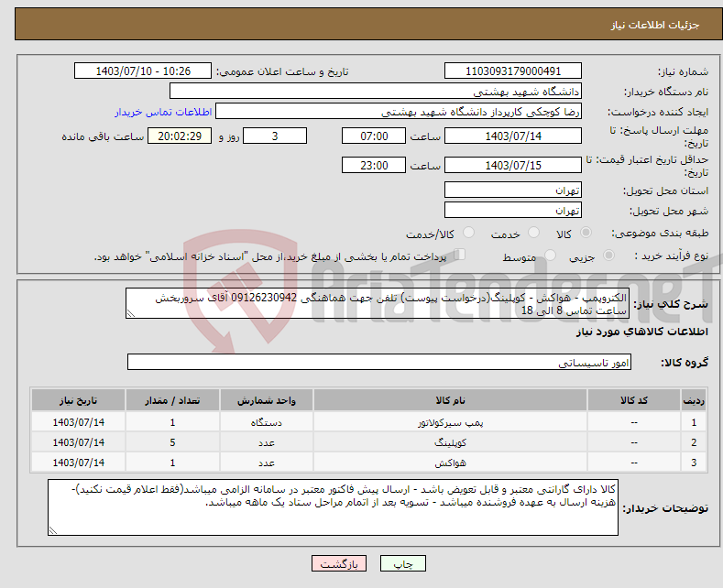Click the تاریخ نیاز column header
The height and width of the screenshot is (588, 723).
click(79, 400)
